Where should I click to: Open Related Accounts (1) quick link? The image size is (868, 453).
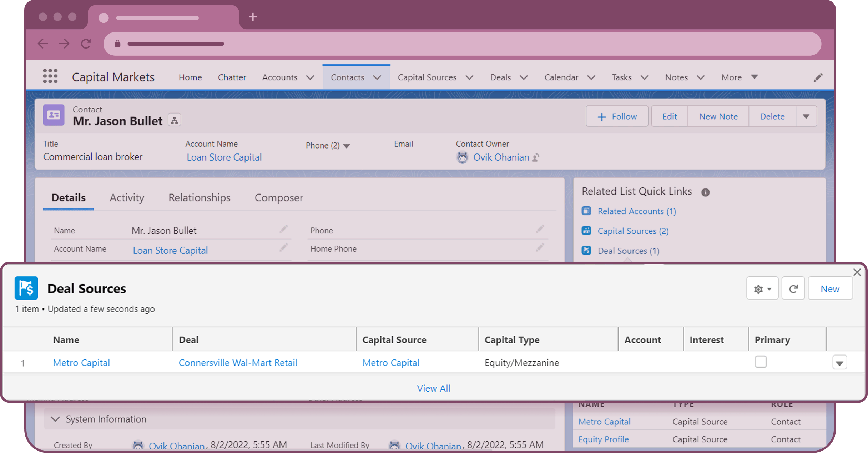[637, 211]
